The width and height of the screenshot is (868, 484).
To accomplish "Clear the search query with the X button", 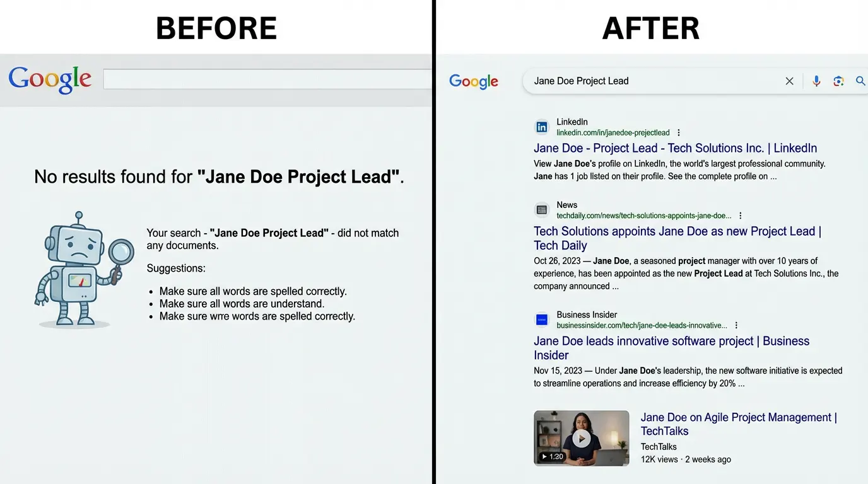I will pos(789,81).
